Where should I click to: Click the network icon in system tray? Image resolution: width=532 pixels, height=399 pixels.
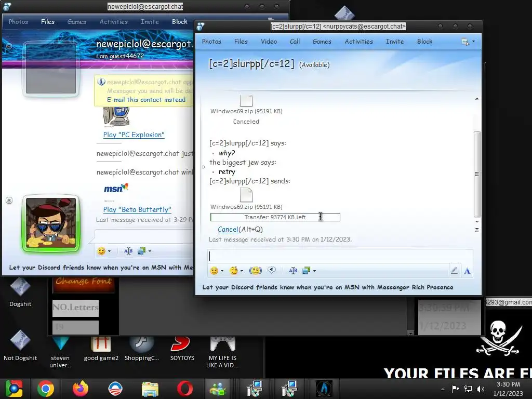tap(468, 389)
